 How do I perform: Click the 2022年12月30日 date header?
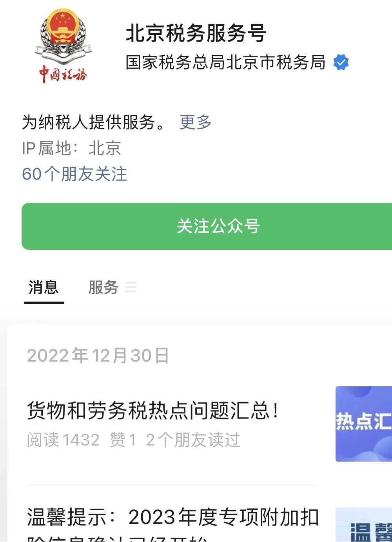(x=98, y=356)
